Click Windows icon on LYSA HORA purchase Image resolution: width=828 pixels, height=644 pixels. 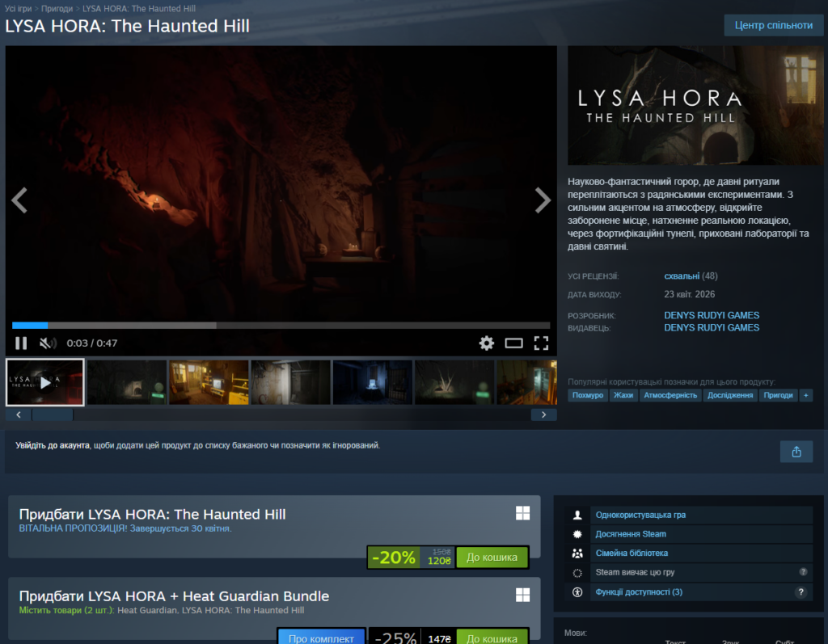click(523, 513)
